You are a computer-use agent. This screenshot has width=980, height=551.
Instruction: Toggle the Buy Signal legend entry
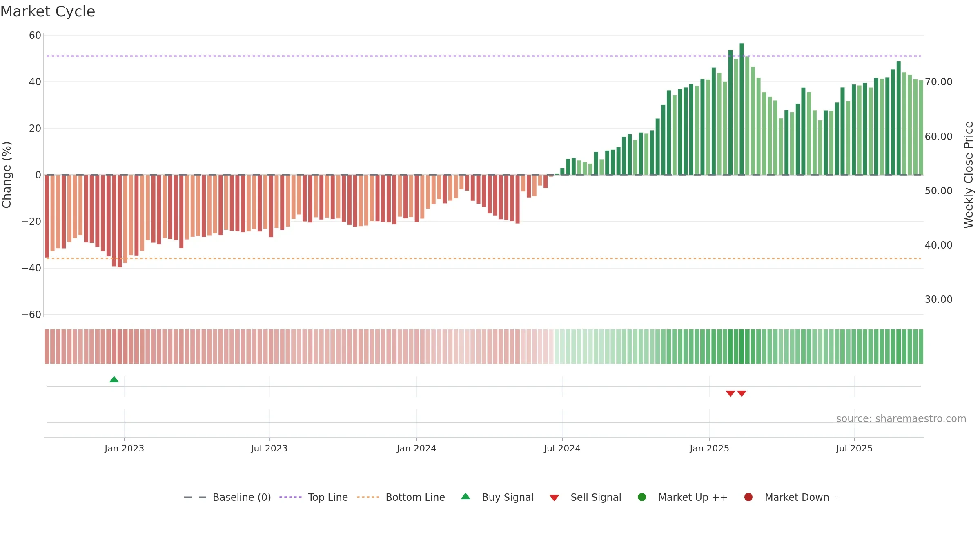point(497,497)
